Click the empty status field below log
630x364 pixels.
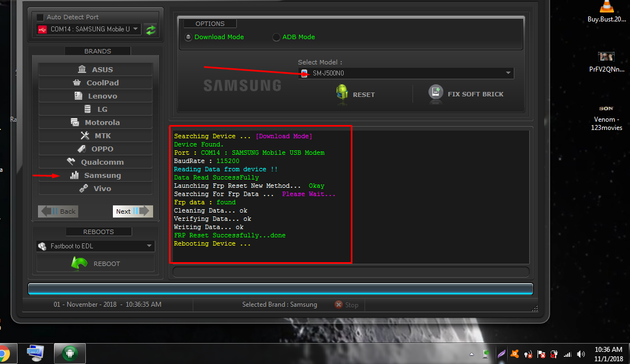pos(351,272)
